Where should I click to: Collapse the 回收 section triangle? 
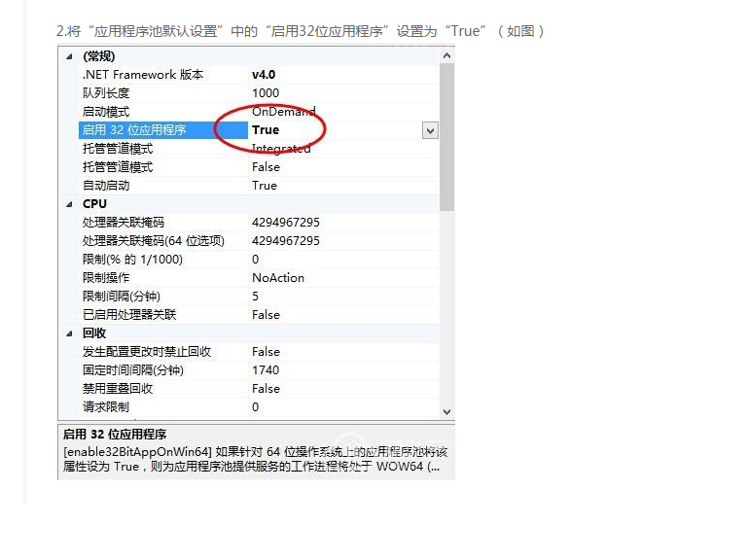[69, 333]
